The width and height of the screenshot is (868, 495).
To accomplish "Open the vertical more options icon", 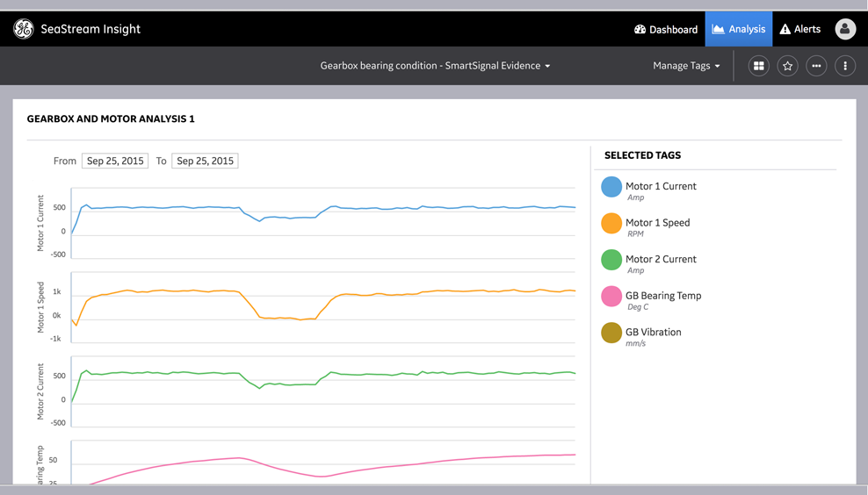I will tap(845, 66).
